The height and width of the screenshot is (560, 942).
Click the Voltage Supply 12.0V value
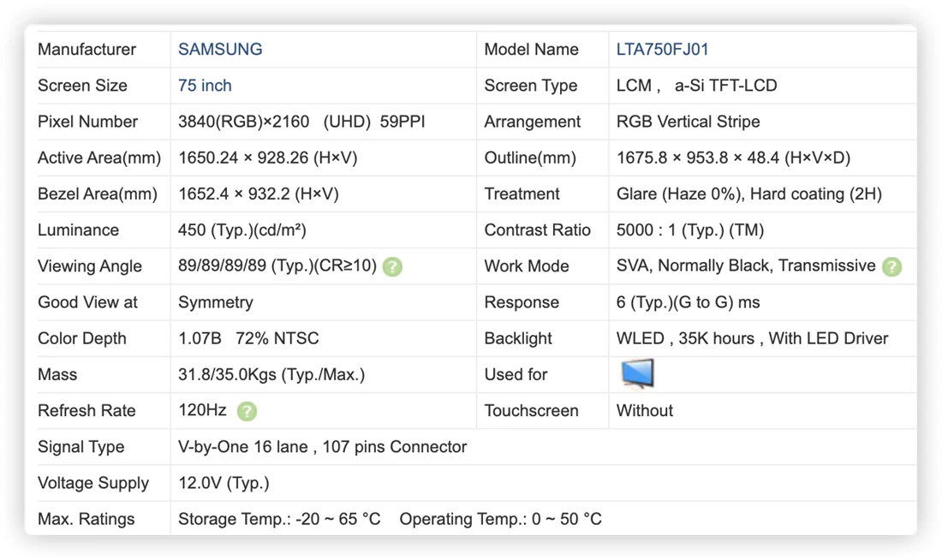click(224, 483)
